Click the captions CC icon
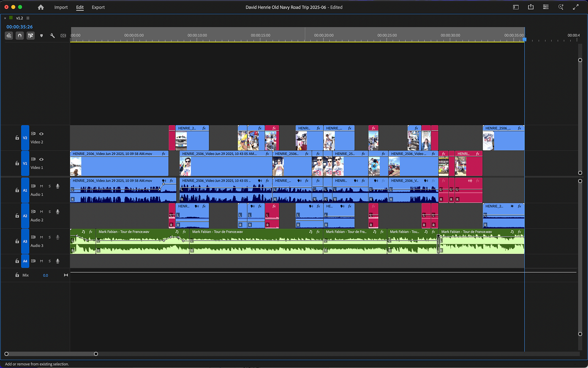The height and width of the screenshot is (368, 588). [x=63, y=36]
